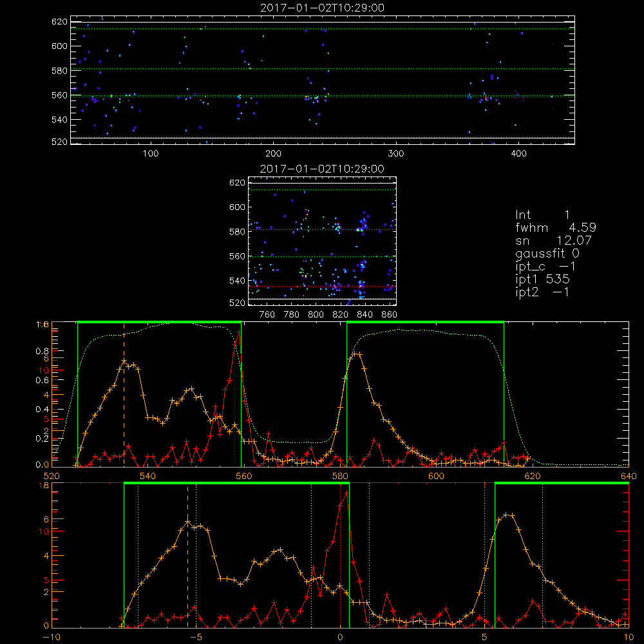Click x-axis label 520 on profile plot
This screenshot has width=644, height=644.
pyautogui.click(x=52, y=476)
